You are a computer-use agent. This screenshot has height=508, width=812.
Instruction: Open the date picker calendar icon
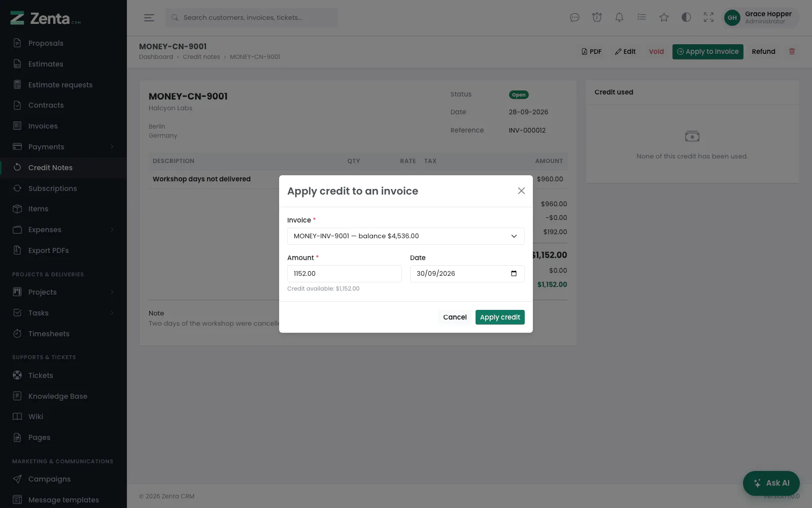[514, 273]
